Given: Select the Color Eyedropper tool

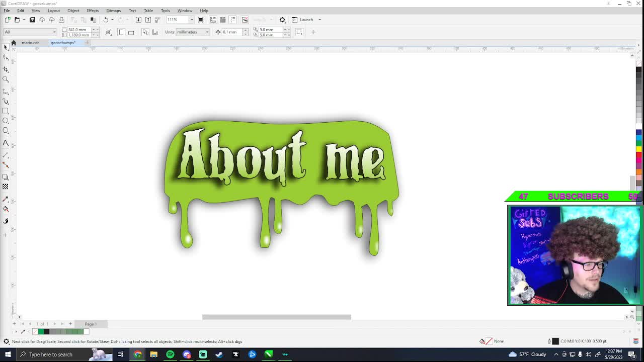Looking at the screenshot, I should [x=6, y=199].
